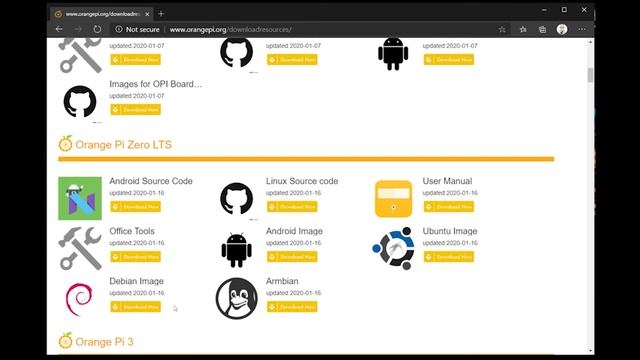Image resolution: width=640 pixels, height=360 pixels.
Task: Open the browser settings ellipsis menu
Action: coord(582,29)
